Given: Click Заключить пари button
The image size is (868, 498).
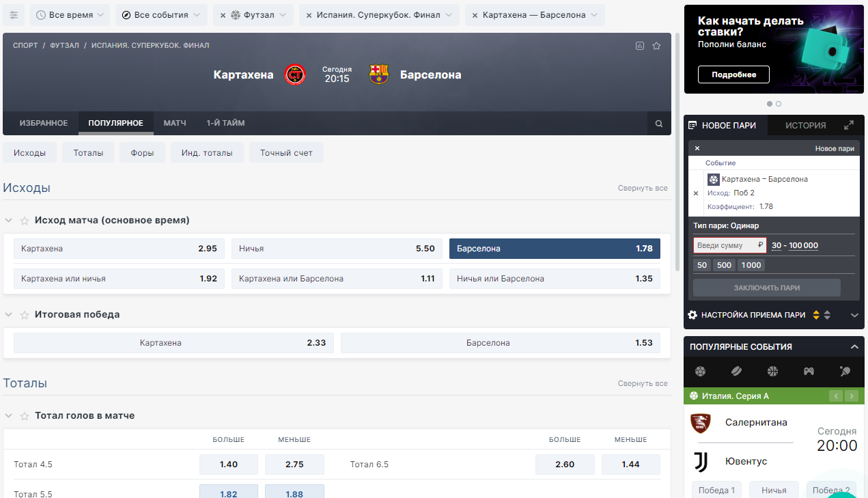Looking at the screenshot, I should [767, 288].
